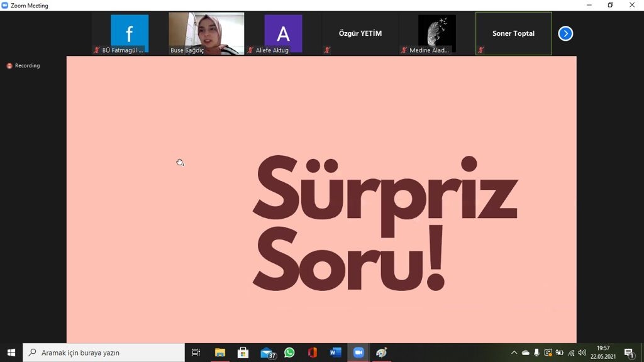Select the Özgür YETİM participant tile
The image size is (644, 362).
tap(360, 33)
